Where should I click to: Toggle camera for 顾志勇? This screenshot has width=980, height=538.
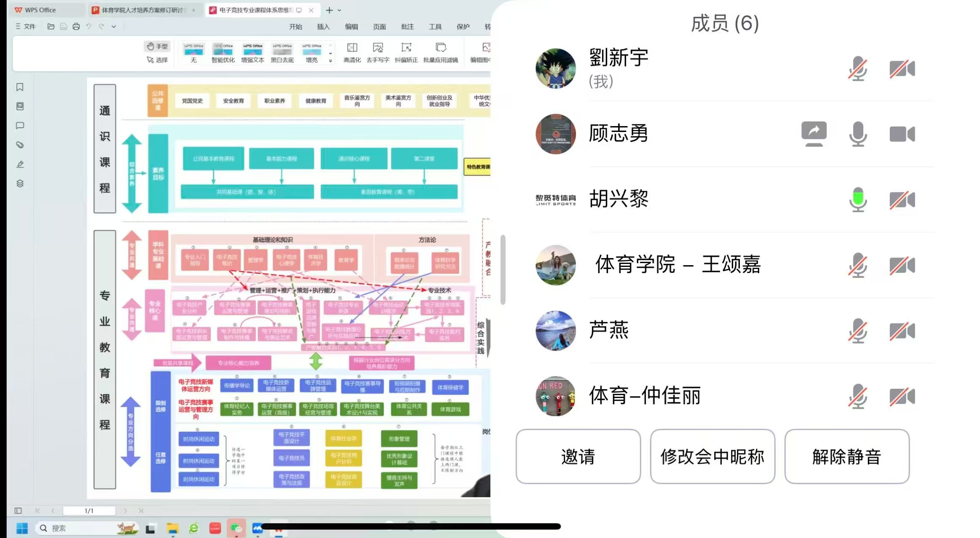[902, 134]
